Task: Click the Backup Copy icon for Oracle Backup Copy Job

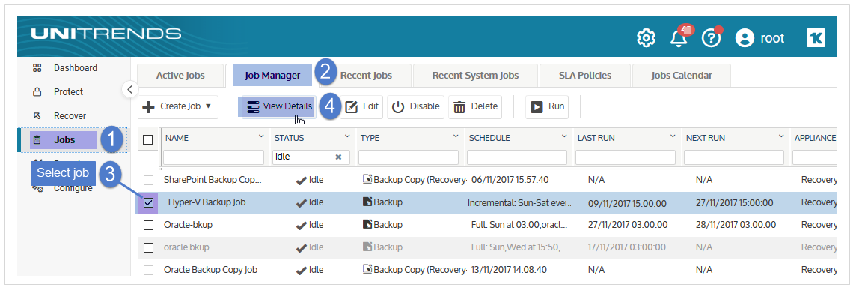Action: [x=367, y=269]
